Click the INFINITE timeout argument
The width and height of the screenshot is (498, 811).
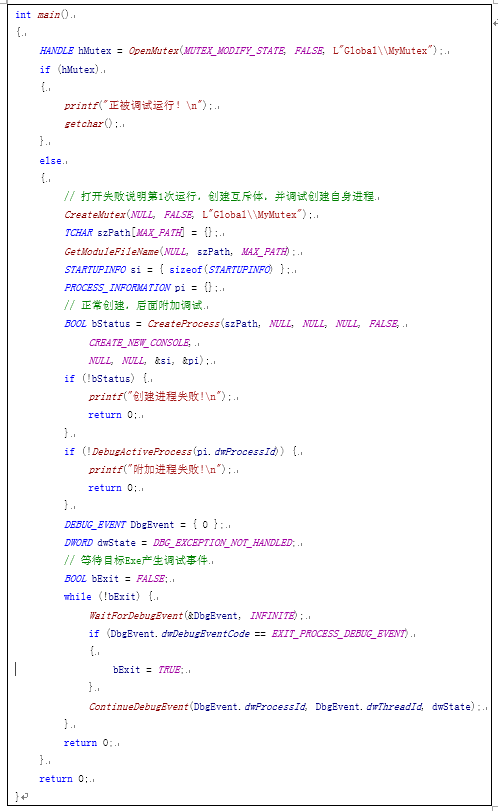[273, 615]
